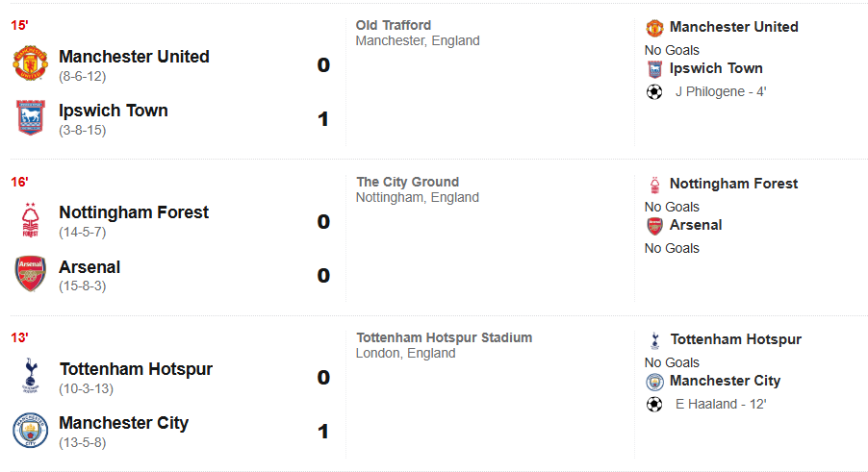Image resolution: width=868 pixels, height=472 pixels.
Task: Open the Manchester City team name link
Action: tap(124, 423)
